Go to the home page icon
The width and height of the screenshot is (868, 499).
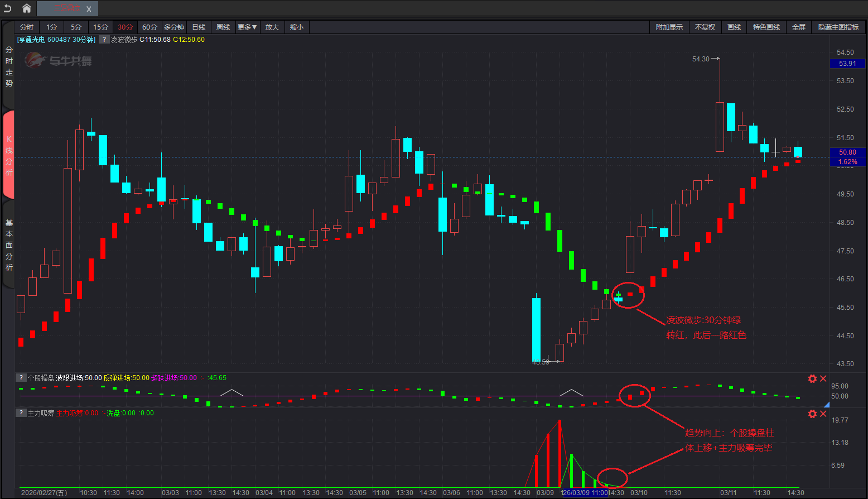(26, 8)
